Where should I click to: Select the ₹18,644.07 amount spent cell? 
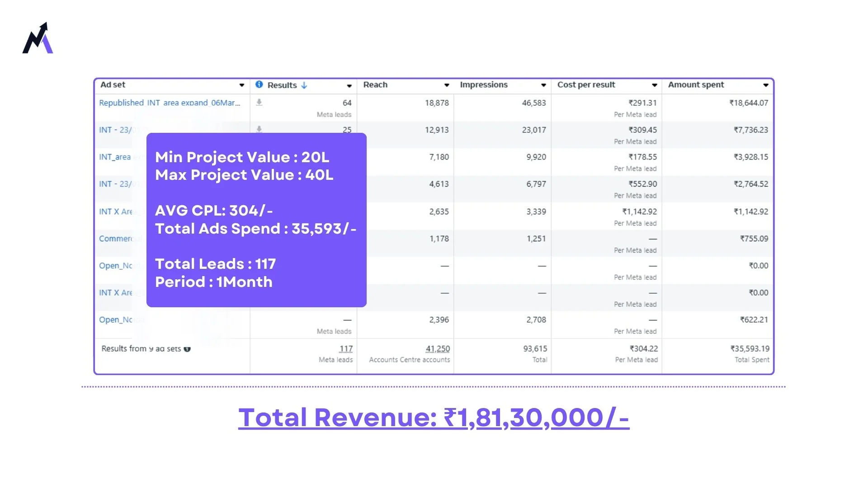click(749, 103)
